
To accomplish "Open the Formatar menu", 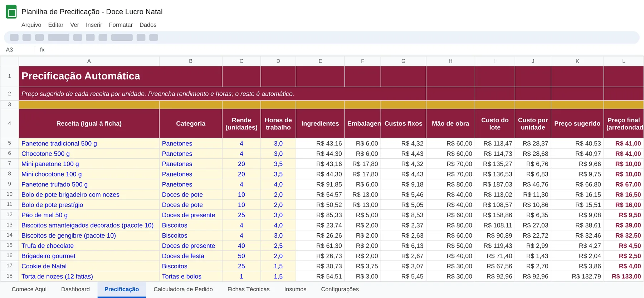I will point(121,25).
